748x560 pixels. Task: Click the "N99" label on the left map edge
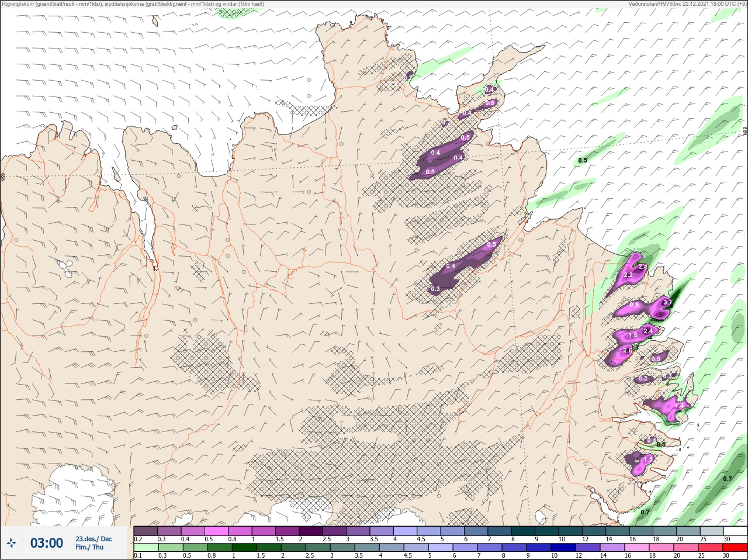pos(3,177)
